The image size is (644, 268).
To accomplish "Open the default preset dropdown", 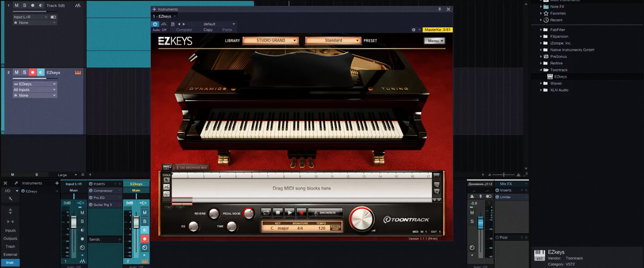I will pos(219,24).
